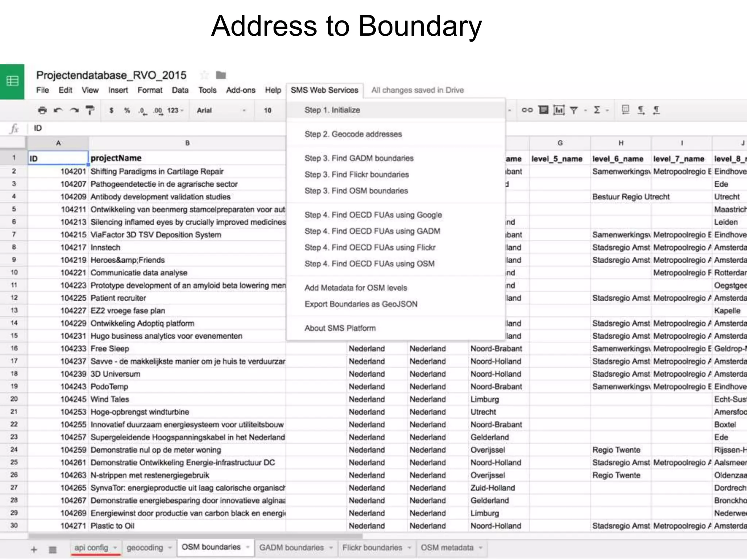Expand the functions dropdown arrow beside Sigma
The image size is (747, 560).
607,110
